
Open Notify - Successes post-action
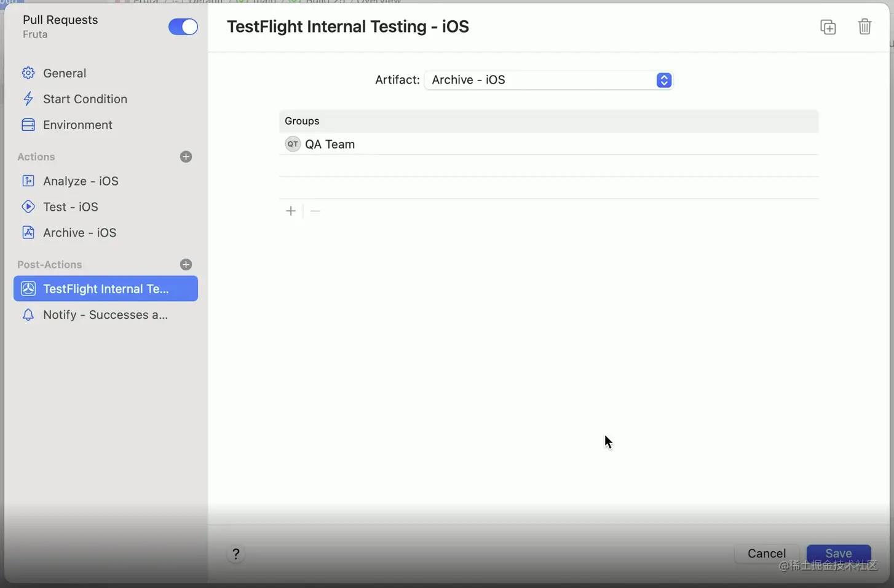point(105,315)
